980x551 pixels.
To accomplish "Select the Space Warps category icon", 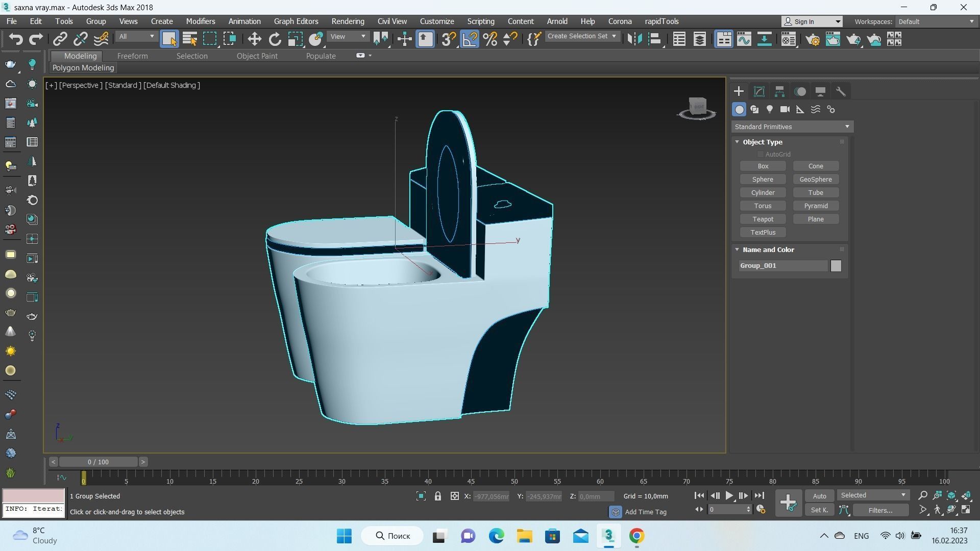I will (816, 109).
